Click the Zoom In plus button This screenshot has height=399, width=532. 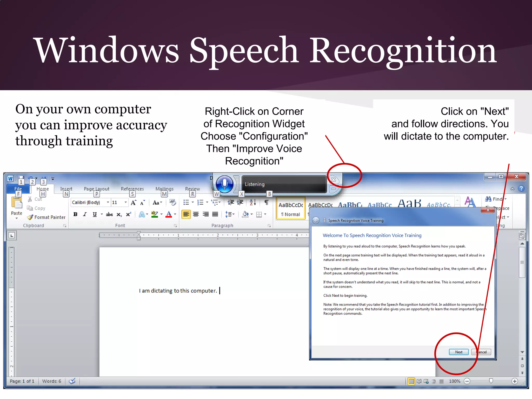click(515, 381)
